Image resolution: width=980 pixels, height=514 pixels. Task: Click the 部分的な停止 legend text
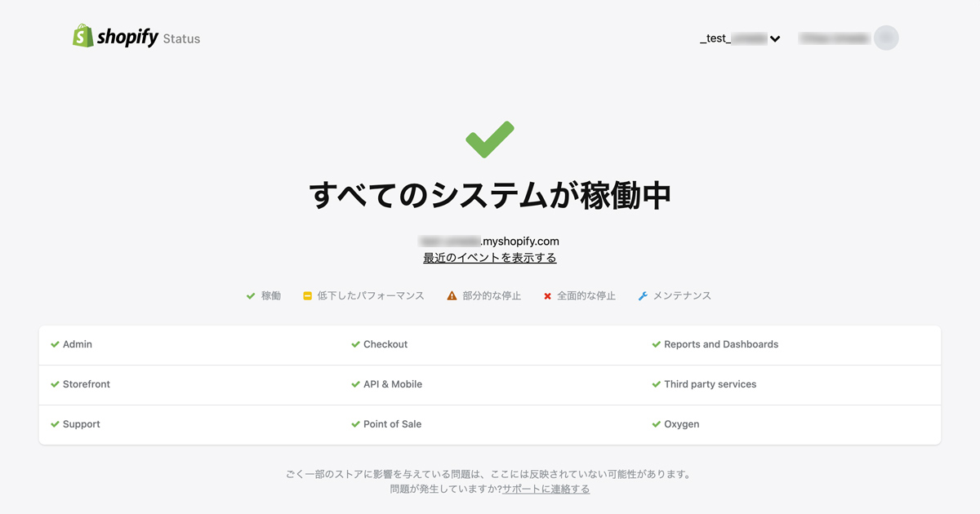click(x=492, y=296)
